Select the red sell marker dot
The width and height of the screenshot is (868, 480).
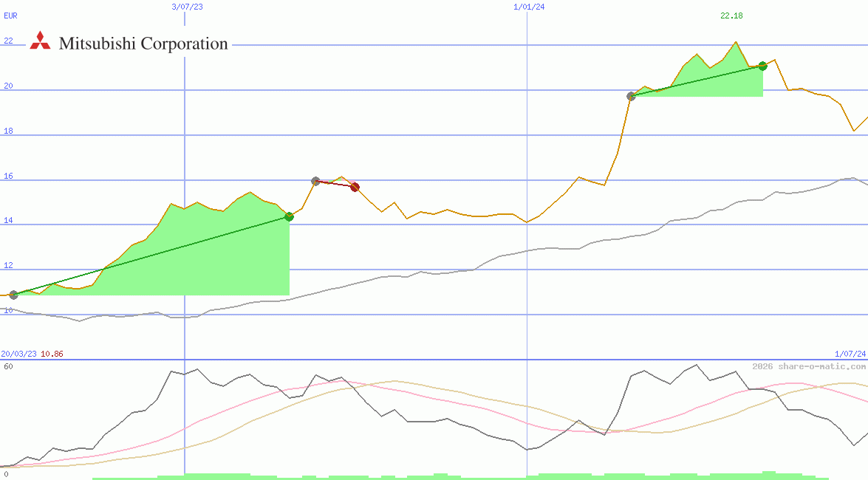(355, 188)
